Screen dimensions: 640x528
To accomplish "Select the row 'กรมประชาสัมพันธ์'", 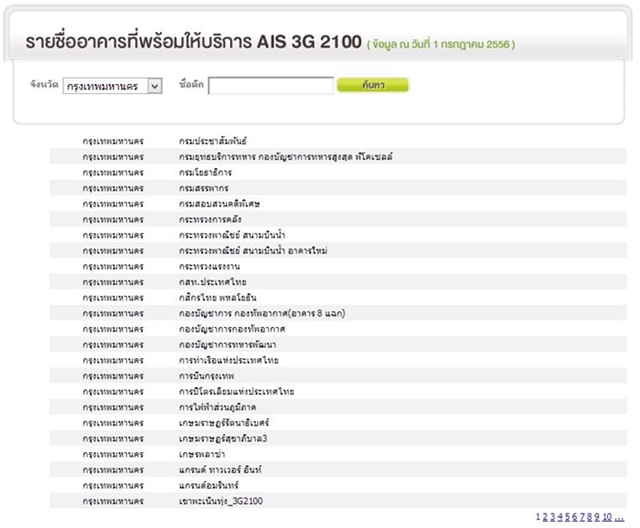I will 338,141.
